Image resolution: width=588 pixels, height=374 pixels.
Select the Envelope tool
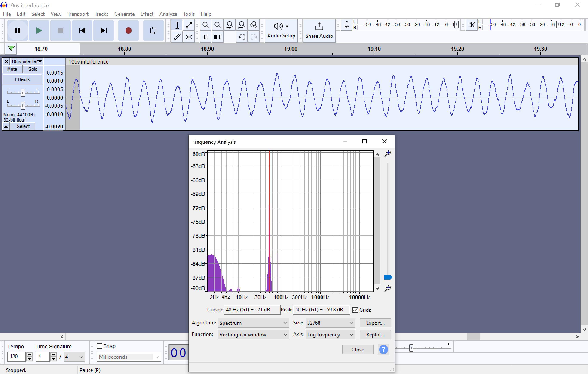click(x=189, y=25)
